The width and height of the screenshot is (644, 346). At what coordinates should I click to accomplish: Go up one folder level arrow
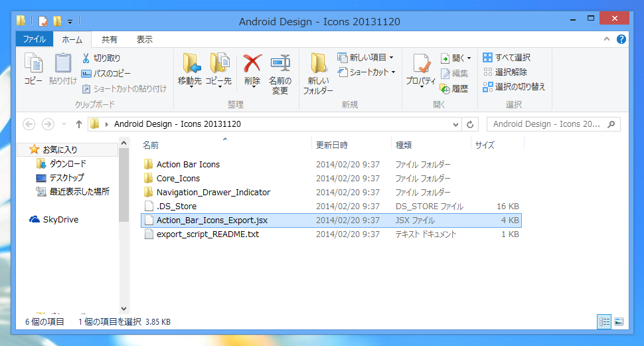[79, 124]
